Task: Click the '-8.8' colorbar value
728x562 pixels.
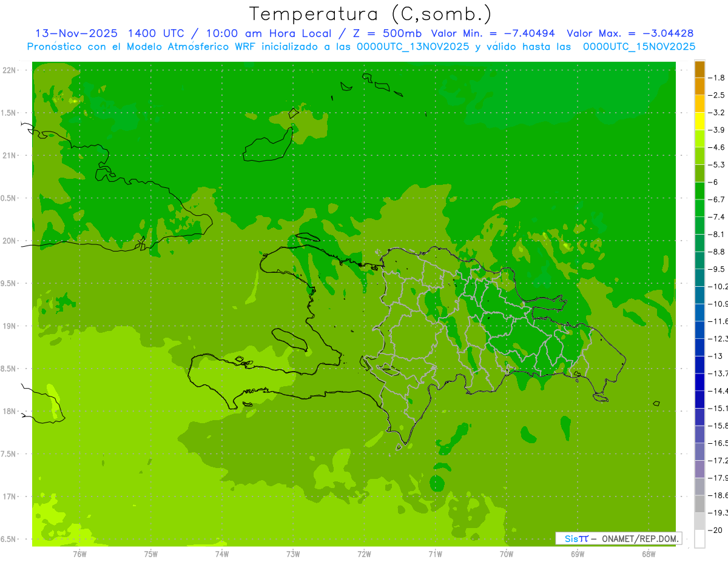Action: [717, 252]
